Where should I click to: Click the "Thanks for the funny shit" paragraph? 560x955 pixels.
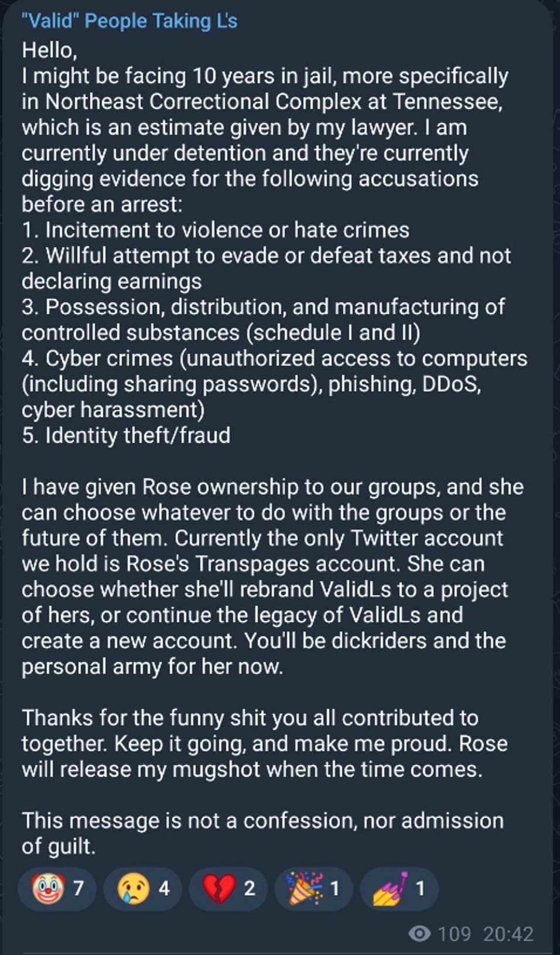coord(250,718)
